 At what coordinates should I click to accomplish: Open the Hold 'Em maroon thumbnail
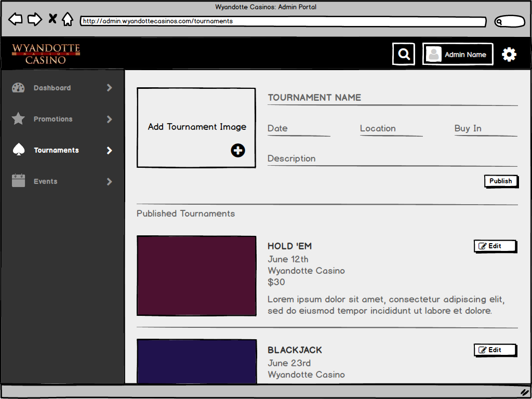[196, 276]
